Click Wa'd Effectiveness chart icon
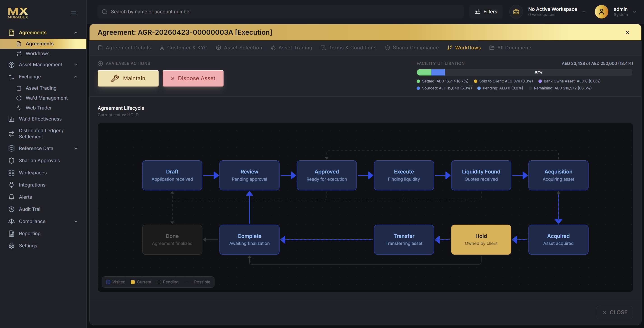 (12, 119)
